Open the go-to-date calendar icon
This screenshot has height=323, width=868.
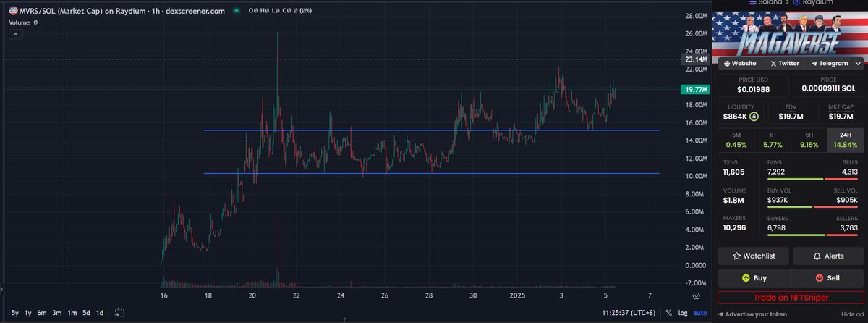pyautogui.click(x=121, y=313)
